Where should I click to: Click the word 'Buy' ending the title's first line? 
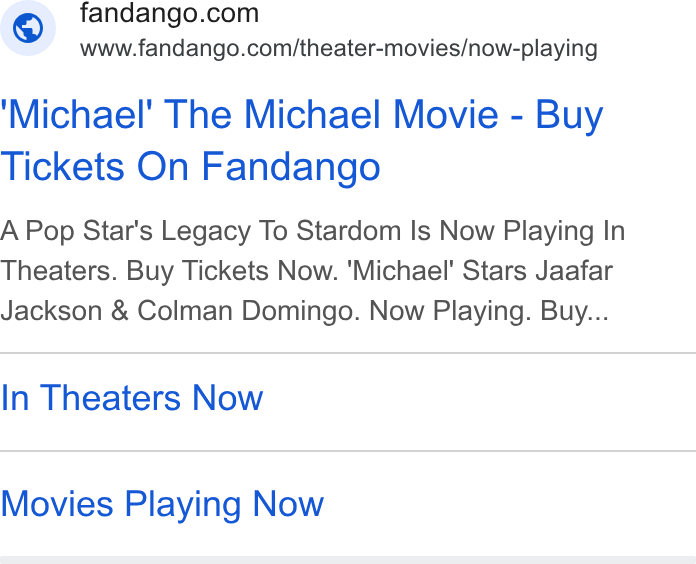pyautogui.click(x=569, y=115)
